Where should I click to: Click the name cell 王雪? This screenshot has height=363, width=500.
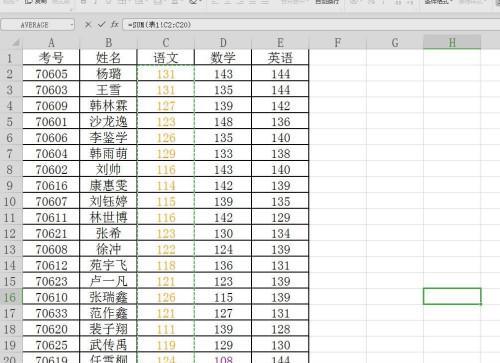pos(108,90)
